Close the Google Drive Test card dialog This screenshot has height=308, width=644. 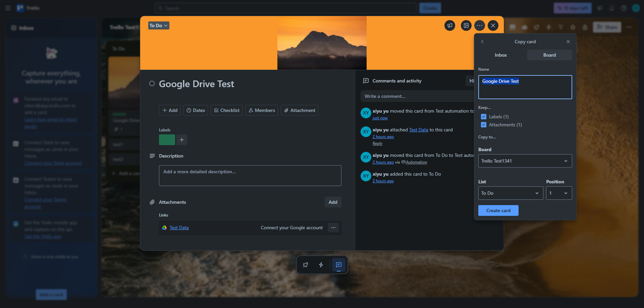click(493, 25)
